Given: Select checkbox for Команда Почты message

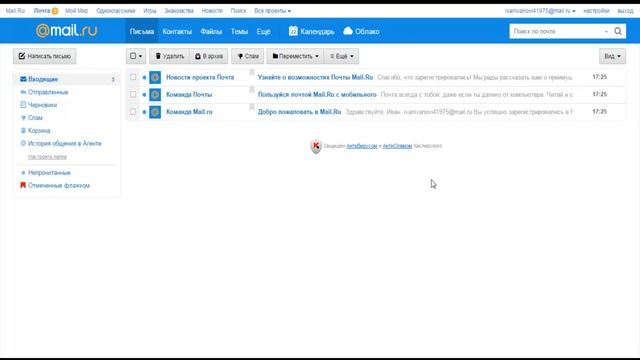Looking at the screenshot, I should tap(133, 94).
